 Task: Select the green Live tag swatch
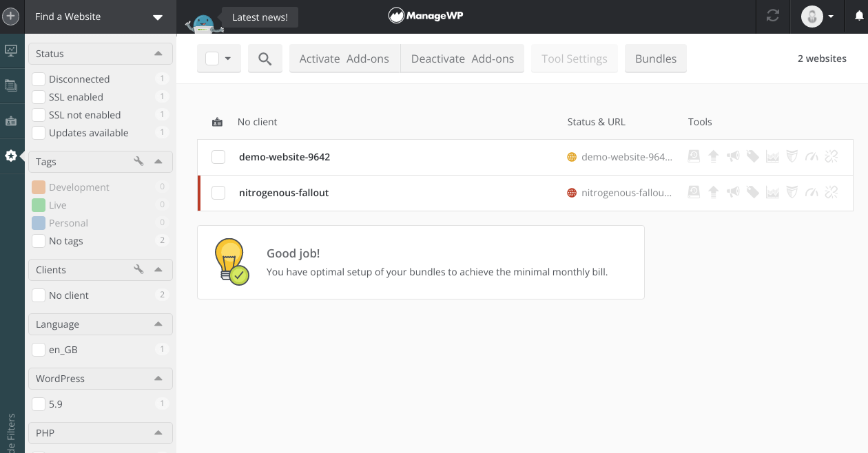coord(39,205)
